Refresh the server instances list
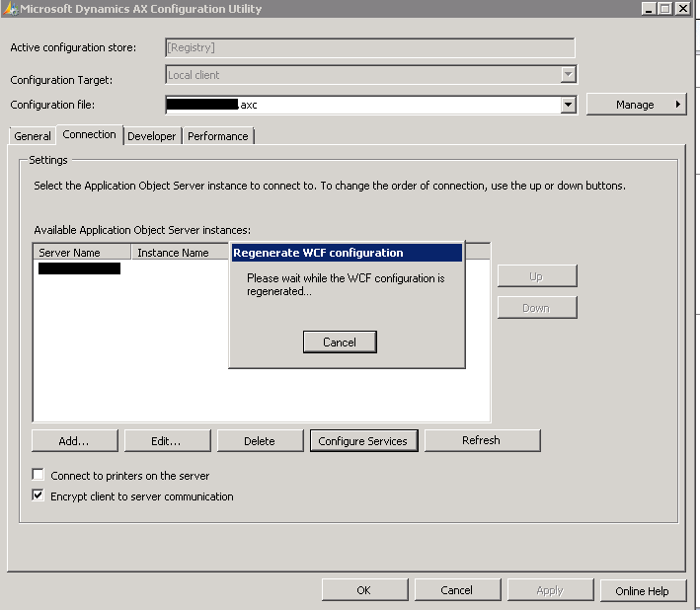The height and width of the screenshot is (610, 700). click(482, 440)
